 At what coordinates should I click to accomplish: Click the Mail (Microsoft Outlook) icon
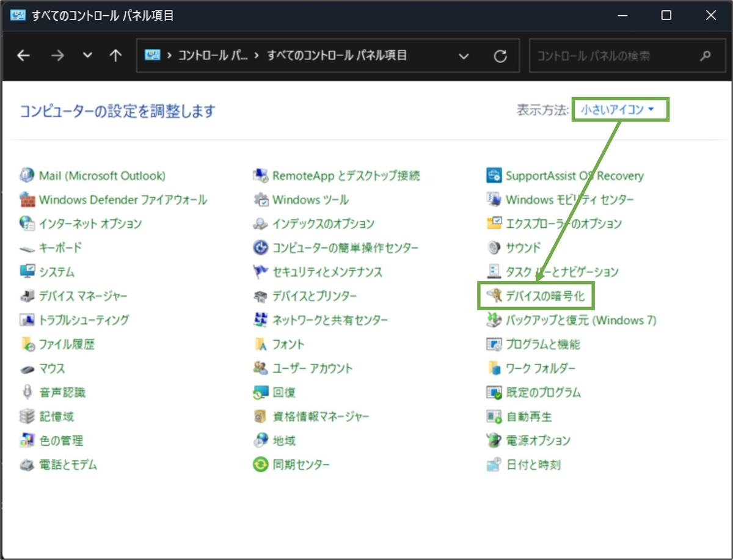click(x=27, y=176)
